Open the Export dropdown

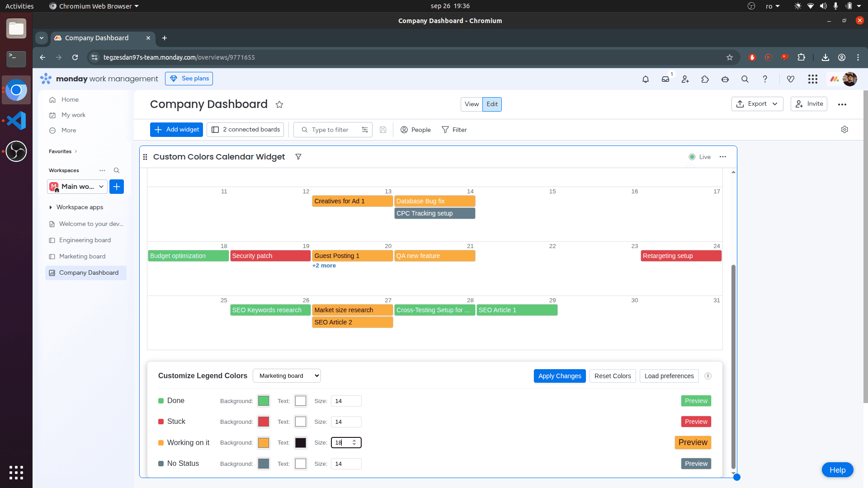(x=757, y=104)
